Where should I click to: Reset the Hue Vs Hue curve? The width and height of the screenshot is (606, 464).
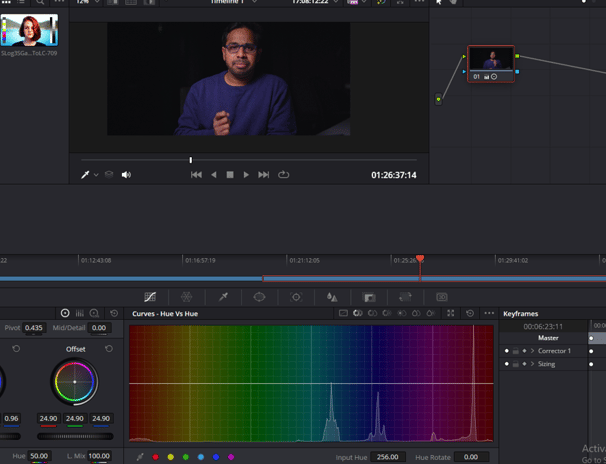point(470,313)
